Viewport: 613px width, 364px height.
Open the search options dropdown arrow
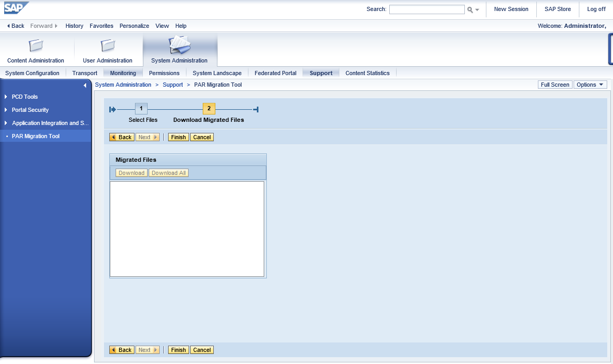click(x=477, y=10)
